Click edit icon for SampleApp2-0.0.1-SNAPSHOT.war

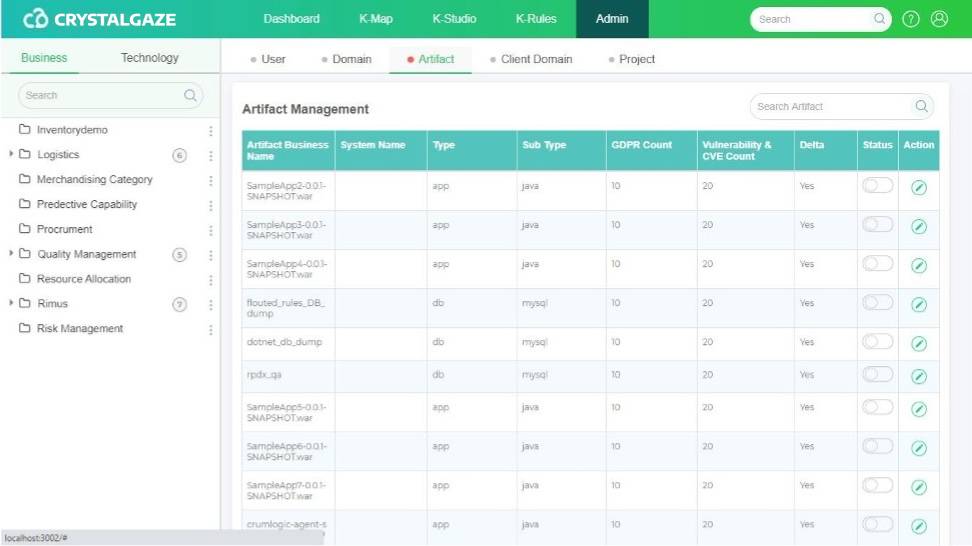[x=918, y=188]
